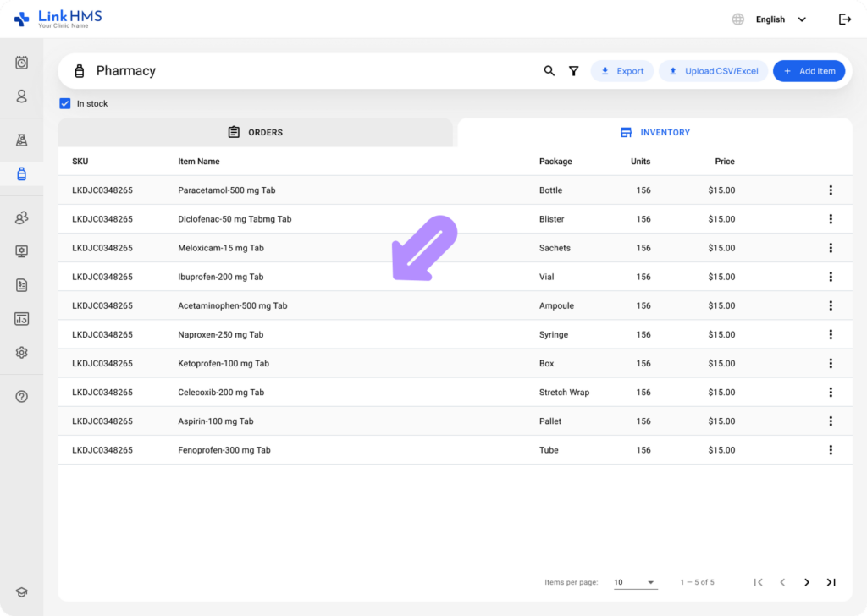Image resolution: width=867 pixels, height=616 pixels.
Task: Click the Export button
Action: click(x=622, y=71)
